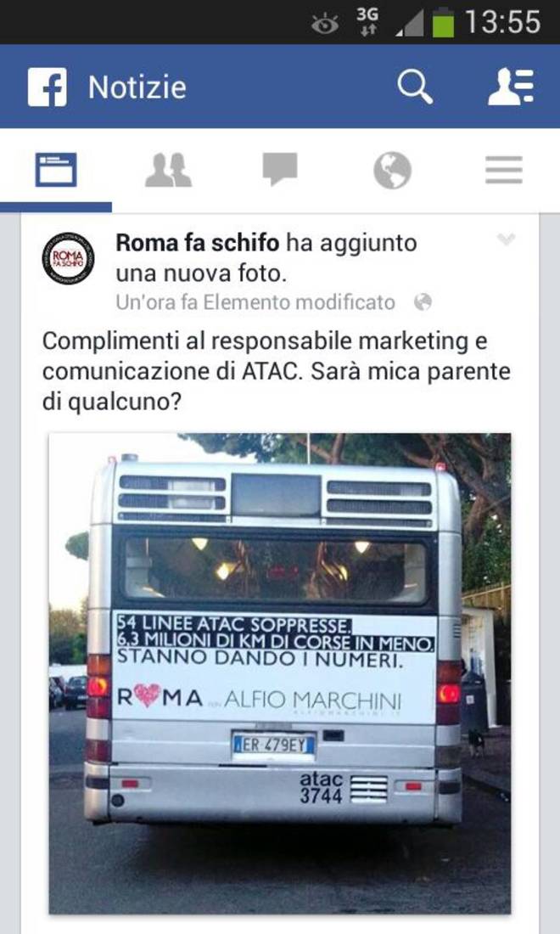Open the Roma fa schifo page link
This screenshot has height=934, width=560.
pos(197,243)
